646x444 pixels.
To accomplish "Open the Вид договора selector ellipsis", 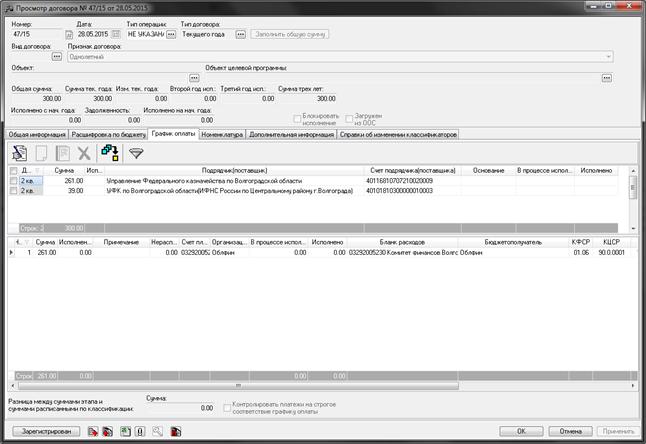I will tap(56, 57).
